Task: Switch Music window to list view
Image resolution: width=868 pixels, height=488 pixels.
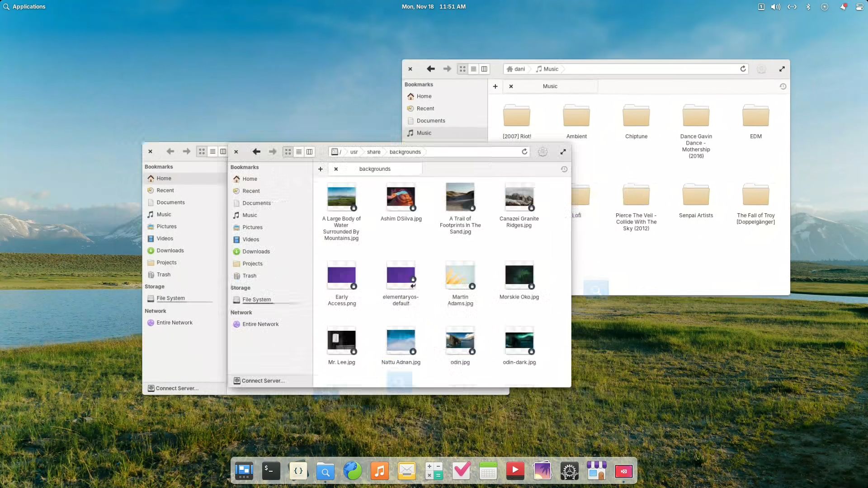Action: [473, 69]
